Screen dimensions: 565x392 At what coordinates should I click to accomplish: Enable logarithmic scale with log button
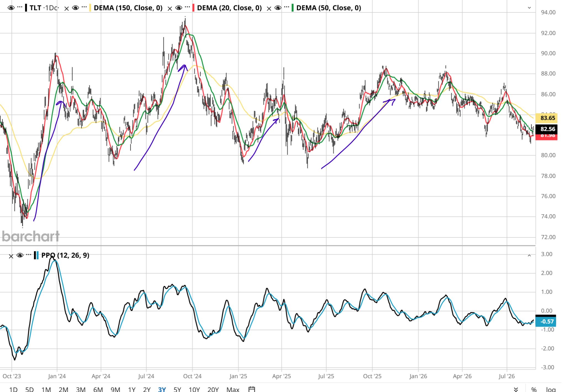pos(551,389)
